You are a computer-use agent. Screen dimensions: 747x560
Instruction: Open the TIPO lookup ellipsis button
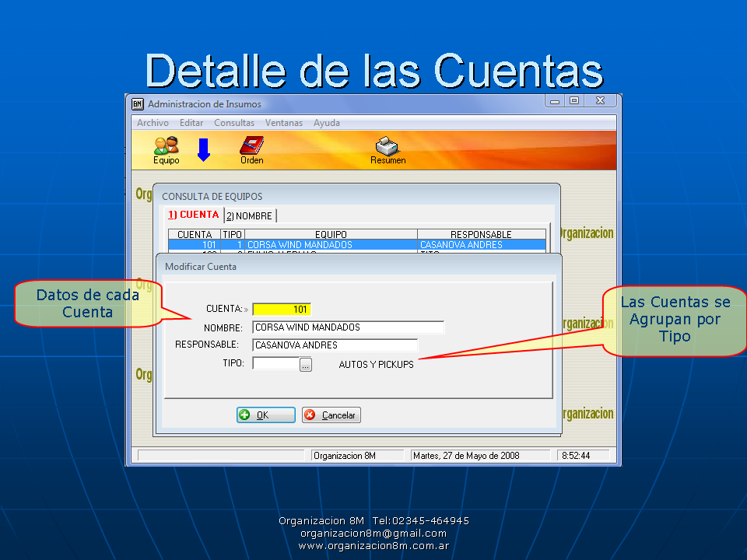click(x=306, y=364)
